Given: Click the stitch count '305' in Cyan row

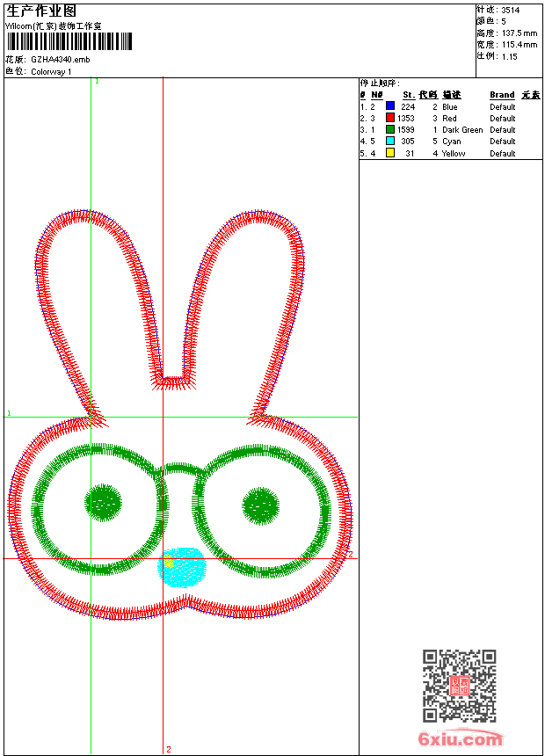Looking at the screenshot, I should pos(408,142).
